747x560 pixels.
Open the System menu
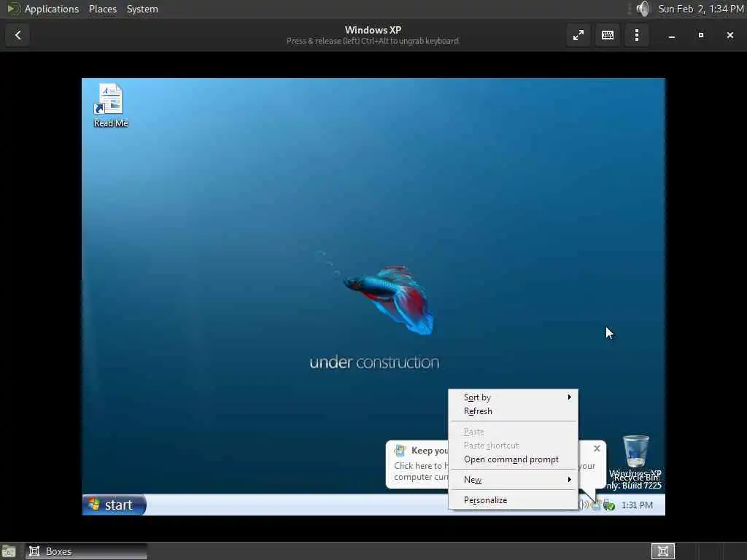coord(142,9)
